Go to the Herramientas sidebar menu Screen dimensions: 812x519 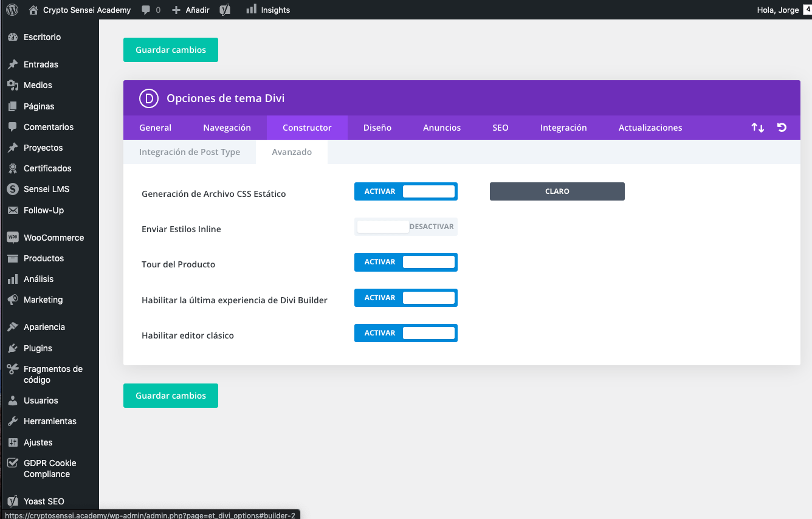(49, 421)
